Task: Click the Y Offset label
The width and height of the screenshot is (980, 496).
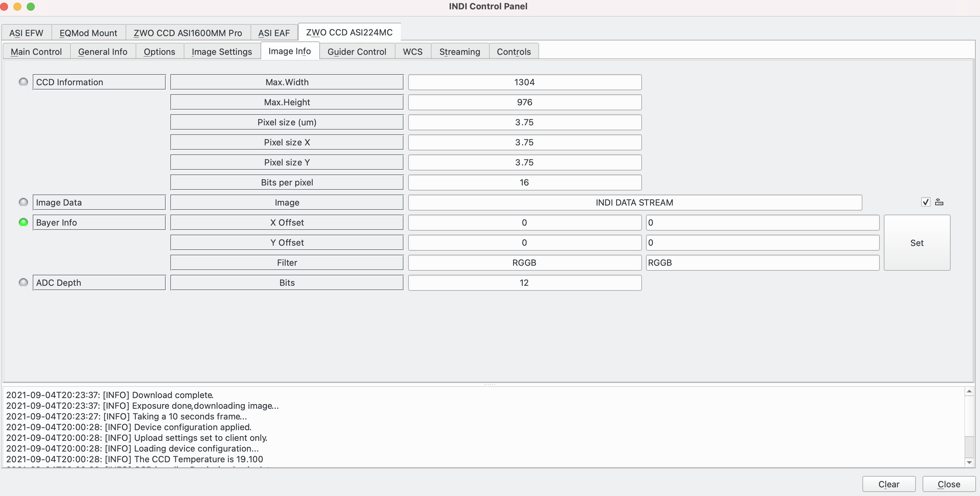Action: (287, 242)
